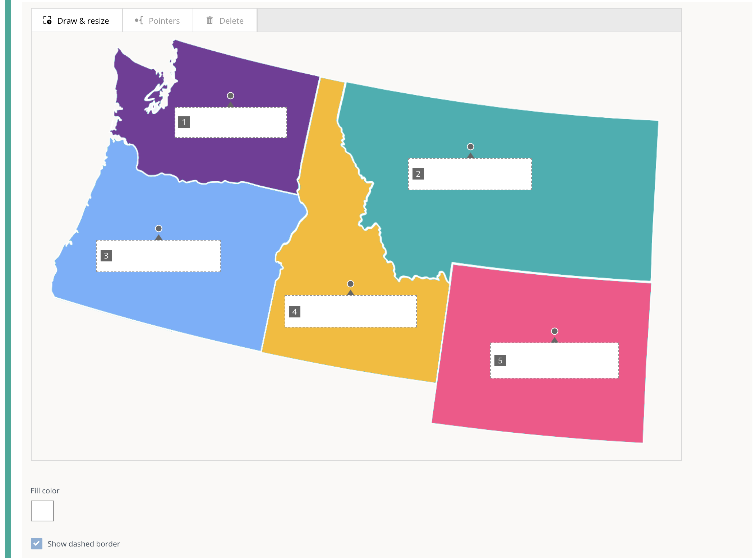Select response box 1 on purple state
Screen dimensions: 756x558
[237, 122]
